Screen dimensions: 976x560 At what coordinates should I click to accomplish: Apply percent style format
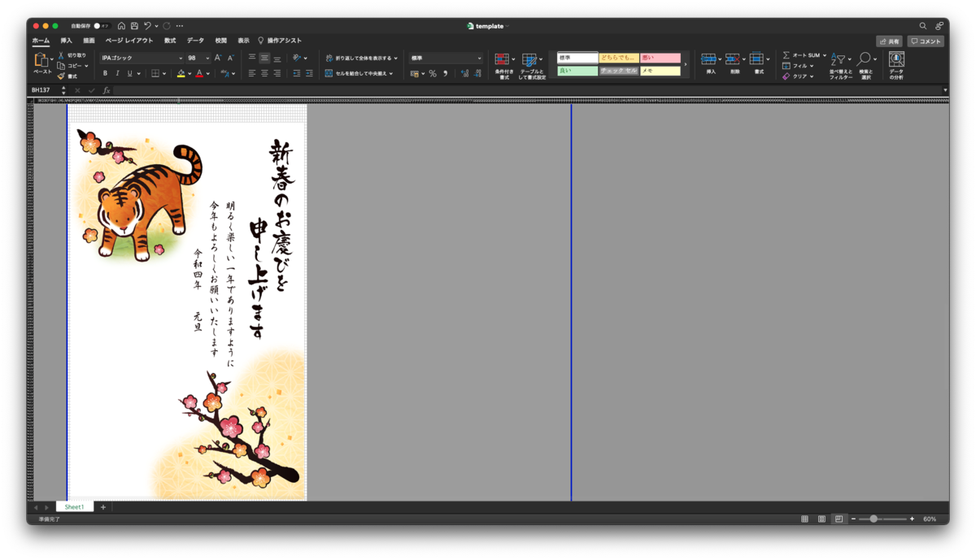pyautogui.click(x=433, y=73)
